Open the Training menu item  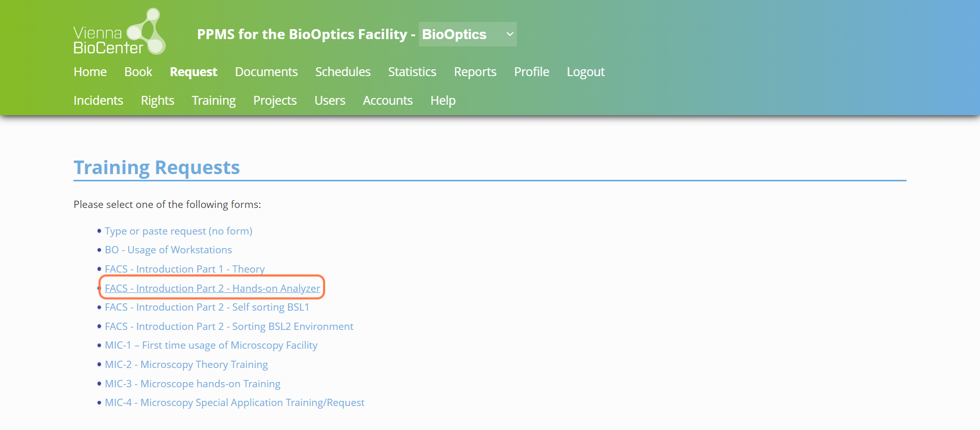[x=214, y=101]
